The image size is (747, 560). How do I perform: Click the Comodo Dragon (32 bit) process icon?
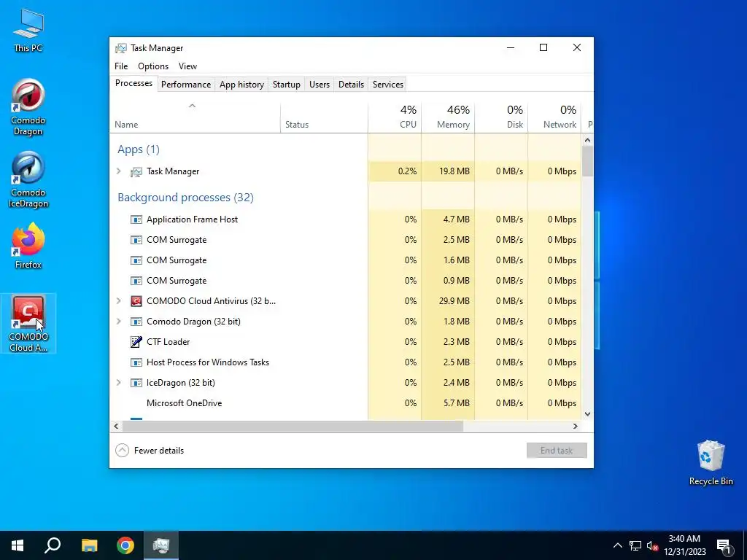coord(136,322)
